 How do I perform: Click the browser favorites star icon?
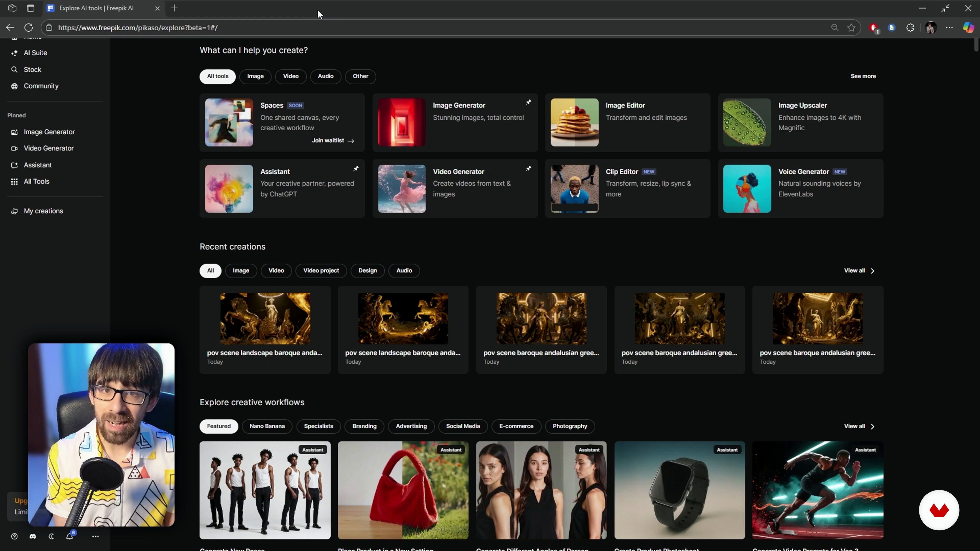851,28
